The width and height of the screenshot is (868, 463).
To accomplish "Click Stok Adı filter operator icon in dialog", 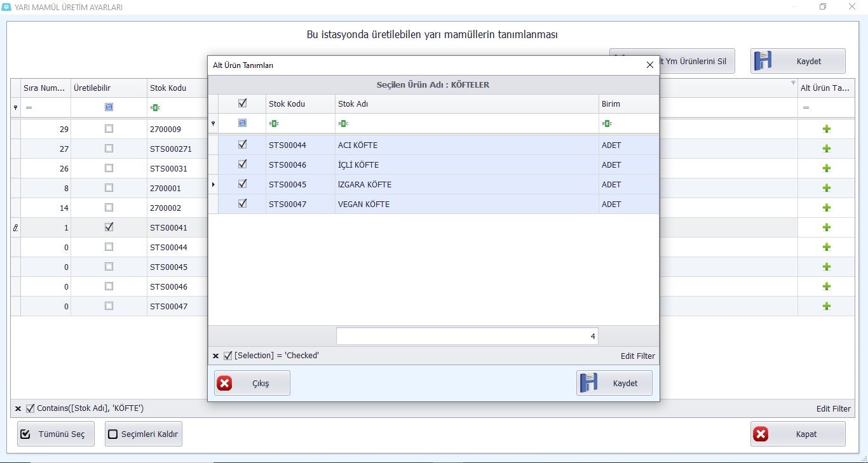I will pyautogui.click(x=343, y=124).
